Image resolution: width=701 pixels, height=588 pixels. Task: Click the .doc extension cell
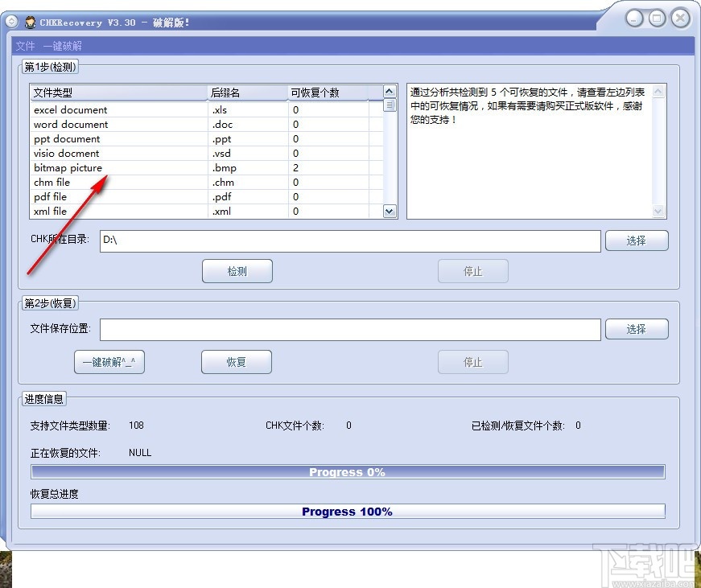click(248, 124)
